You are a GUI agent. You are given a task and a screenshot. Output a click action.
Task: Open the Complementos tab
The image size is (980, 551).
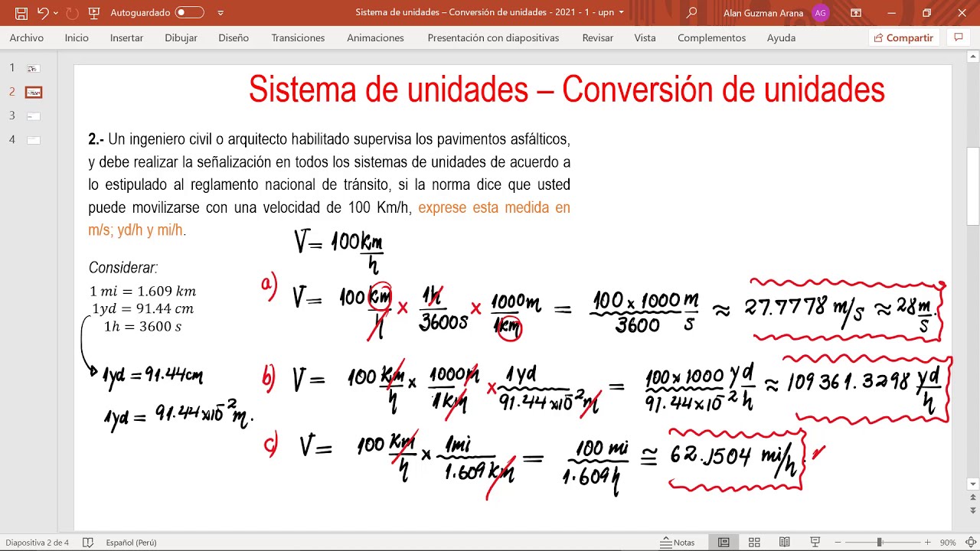[x=711, y=37]
